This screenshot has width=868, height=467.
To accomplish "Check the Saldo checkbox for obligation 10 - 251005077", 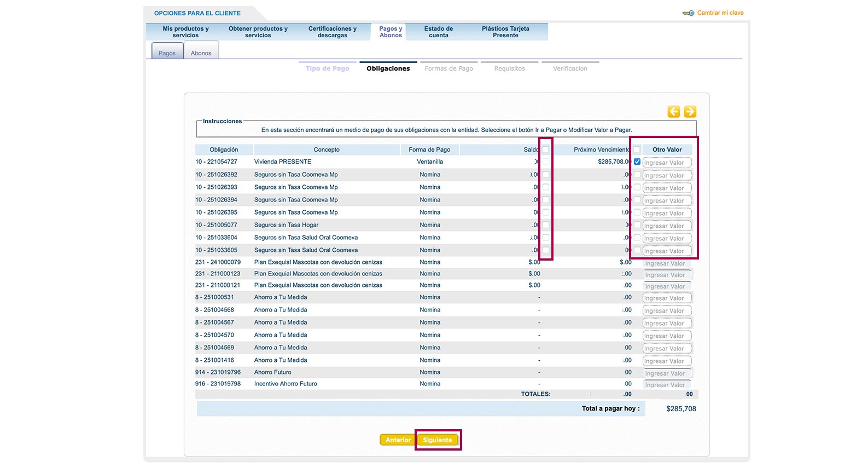I will pos(545,224).
